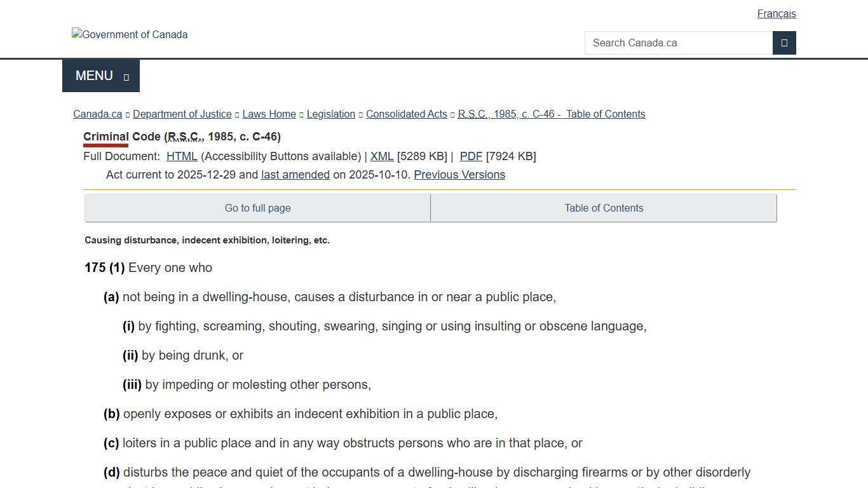Open R.S.C., 1985, c. C-46 Table of Contents
Image resolution: width=868 pixels, height=488 pixels.
click(551, 114)
